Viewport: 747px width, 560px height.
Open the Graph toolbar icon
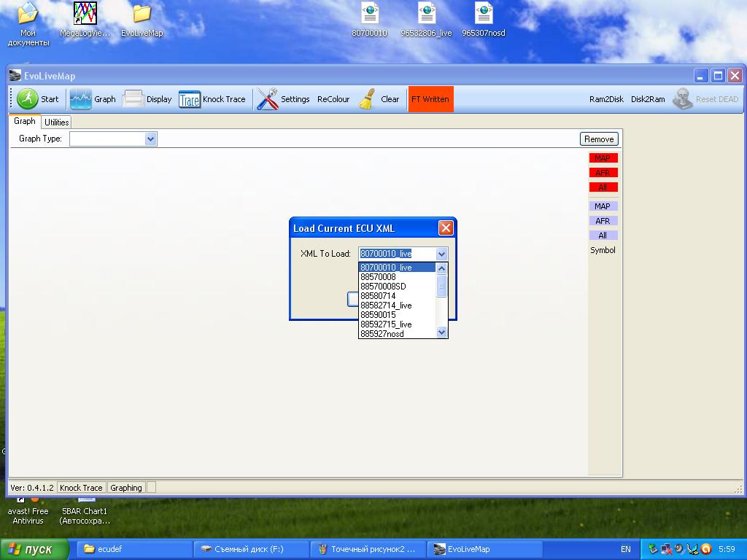pos(80,99)
